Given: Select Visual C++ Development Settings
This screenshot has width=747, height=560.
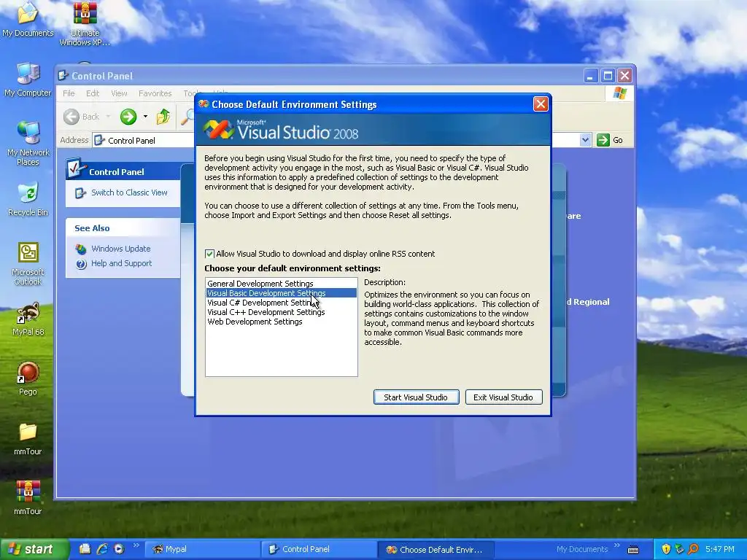Looking at the screenshot, I should tap(281, 312).
